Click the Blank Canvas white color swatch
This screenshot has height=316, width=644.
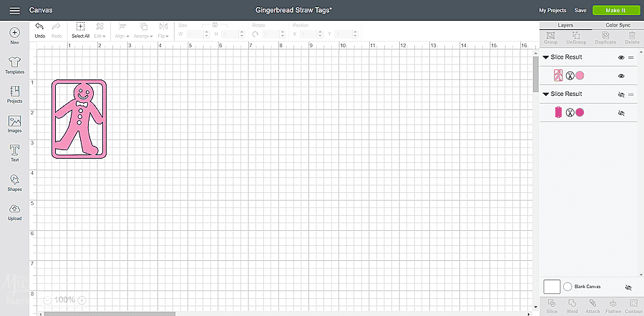pos(552,287)
